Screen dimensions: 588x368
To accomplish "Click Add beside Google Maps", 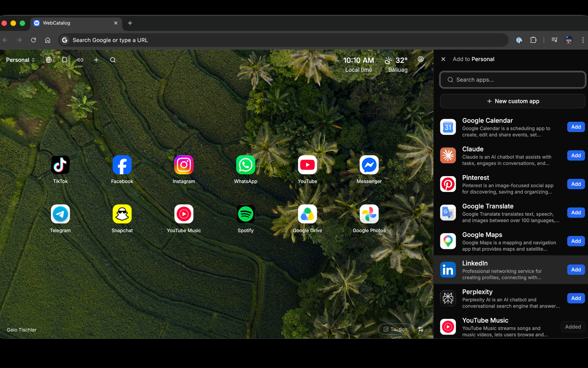I will (576, 241).
